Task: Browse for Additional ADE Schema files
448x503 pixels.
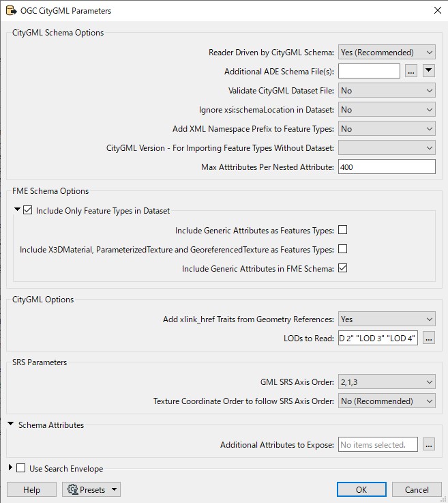Action: pos(411,71)
